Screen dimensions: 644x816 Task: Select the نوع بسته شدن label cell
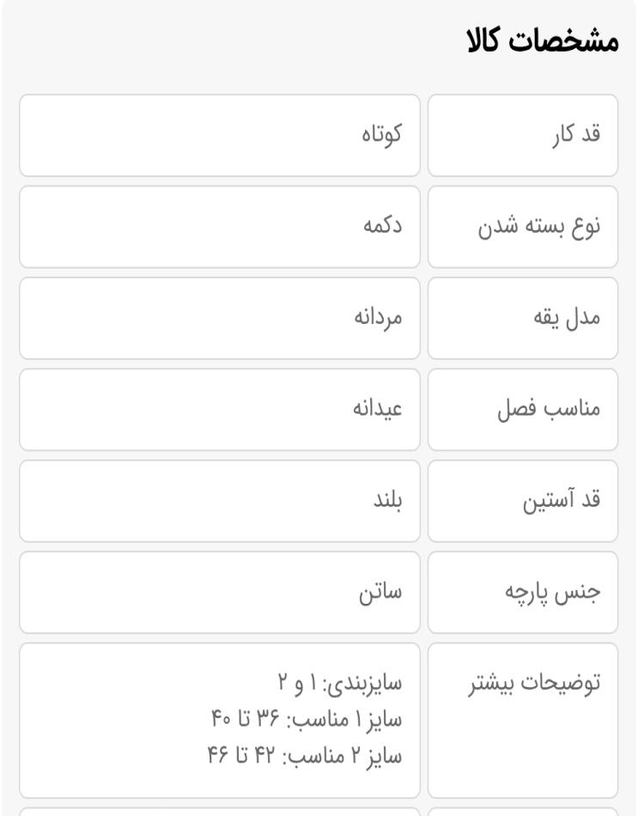tap(523, 227)
